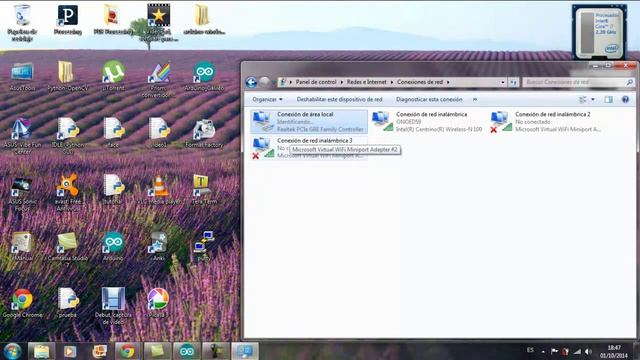Click the change view icon
This screenshot has width=640, height=360.
click(583, 100)
